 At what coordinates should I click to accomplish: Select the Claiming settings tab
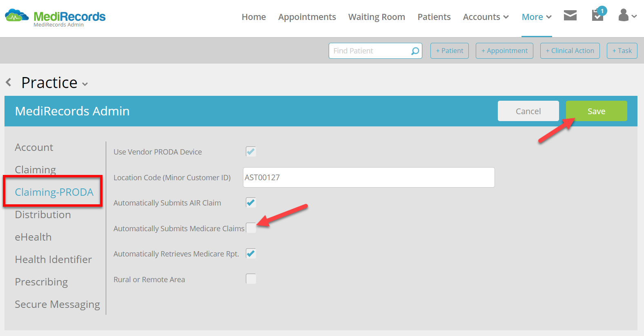[x=35, y=170]
